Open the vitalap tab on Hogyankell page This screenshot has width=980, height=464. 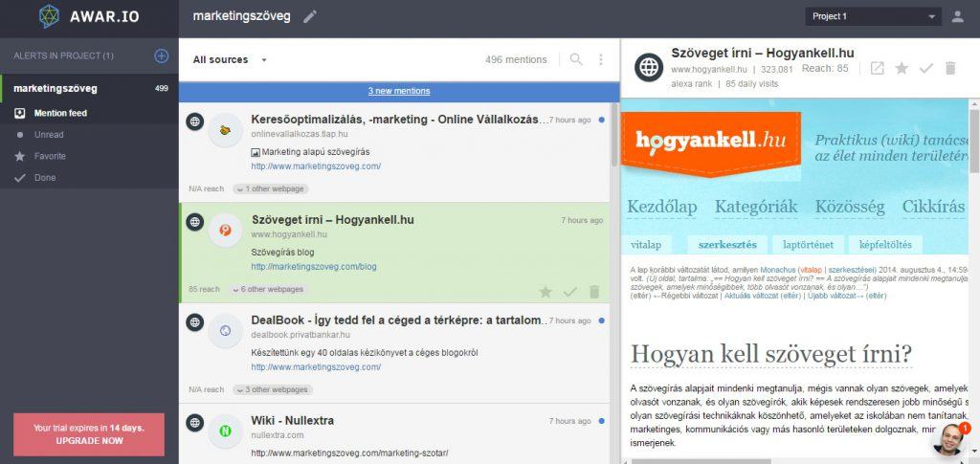(x=647, y=244)
